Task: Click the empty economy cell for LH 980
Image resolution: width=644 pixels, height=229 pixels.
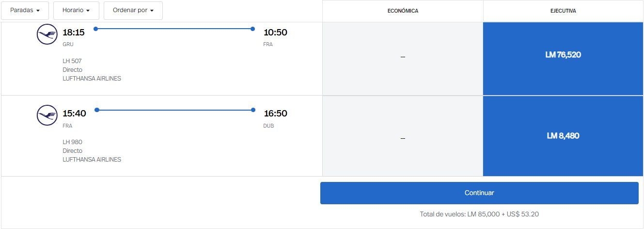Action: (403, 138)
